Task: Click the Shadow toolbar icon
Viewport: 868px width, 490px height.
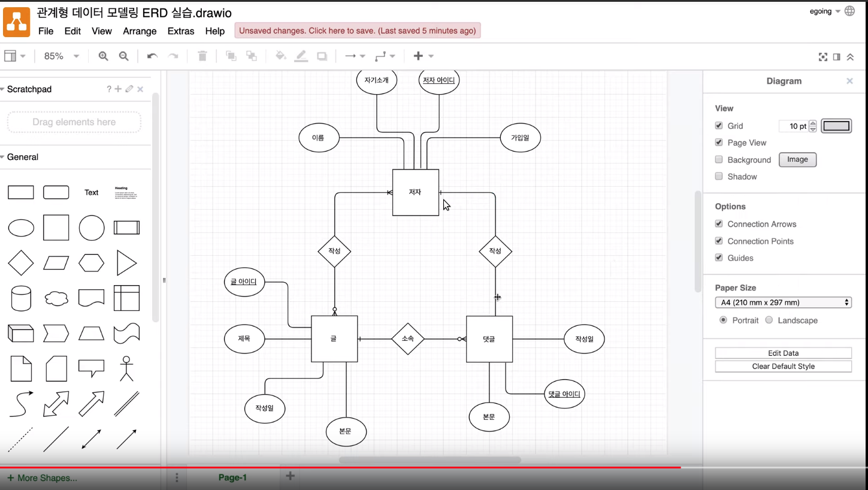Action: [x=322, y=56]
